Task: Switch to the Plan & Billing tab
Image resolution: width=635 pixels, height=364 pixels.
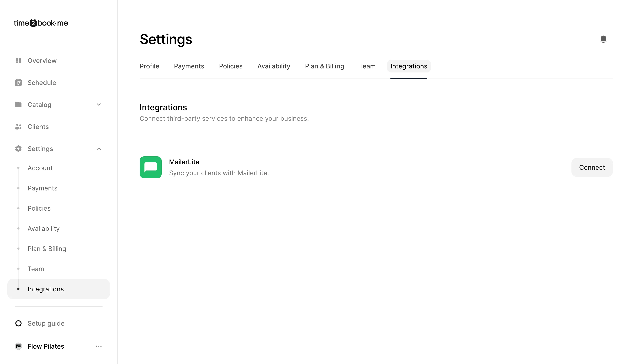Action: [324, 66]
